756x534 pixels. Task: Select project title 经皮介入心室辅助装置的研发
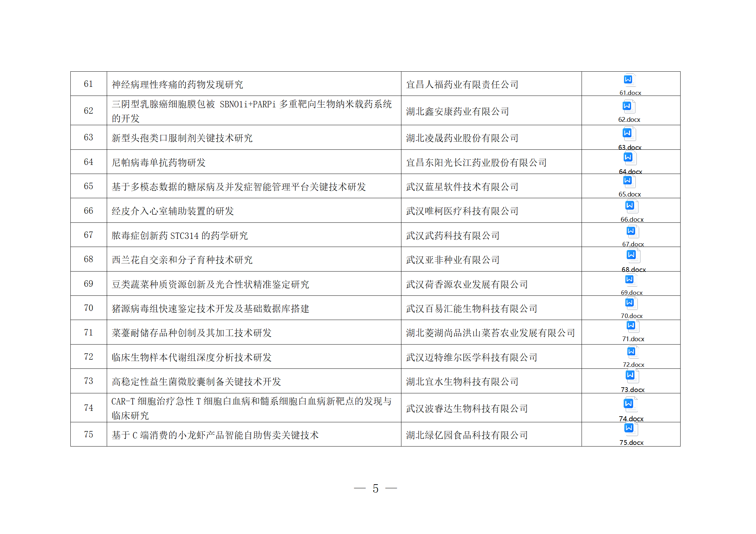pyautogui.click(x=172, y=211)
